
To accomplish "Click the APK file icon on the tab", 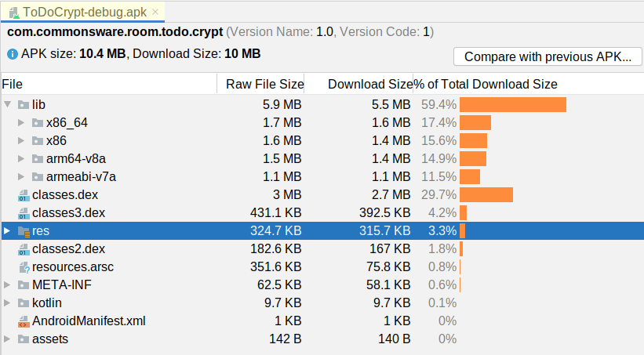I will 14,13.
